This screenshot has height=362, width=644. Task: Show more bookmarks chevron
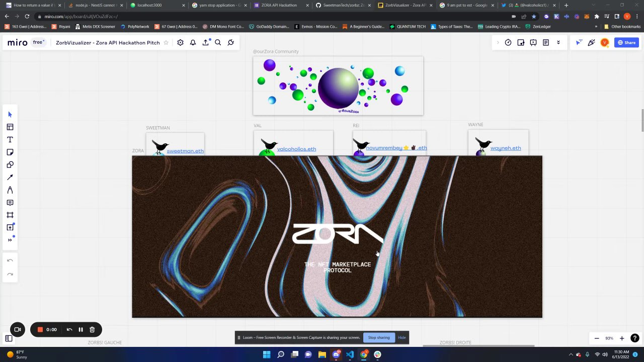(596, 26)
